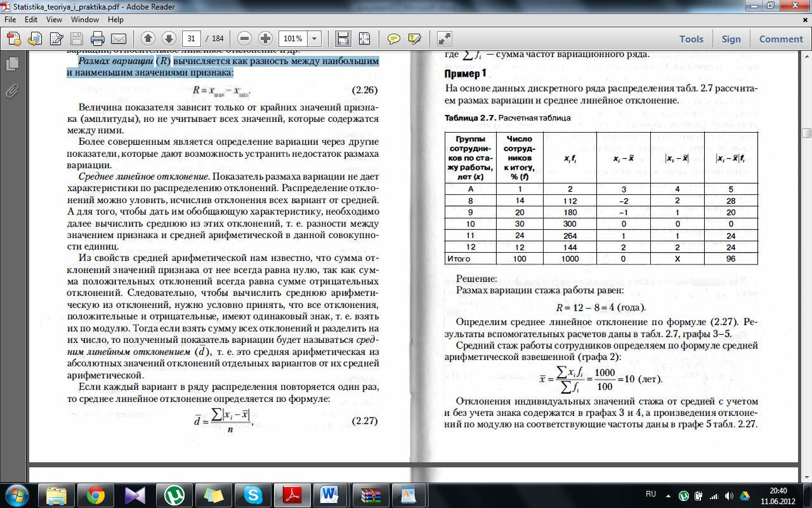Click the scrollbar up arrow
This screenshot has height=508, width=812.
[806, 56]
